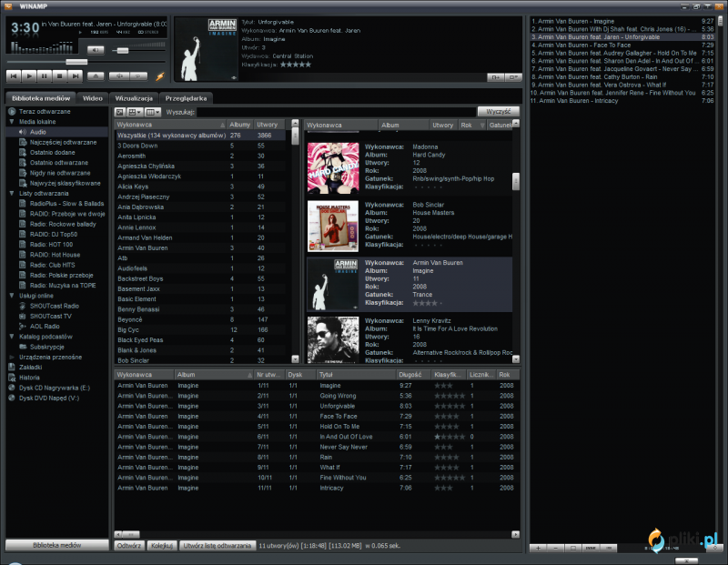Open Historia history view
This screenshot has width=728, height=565.
coord(29,378)
